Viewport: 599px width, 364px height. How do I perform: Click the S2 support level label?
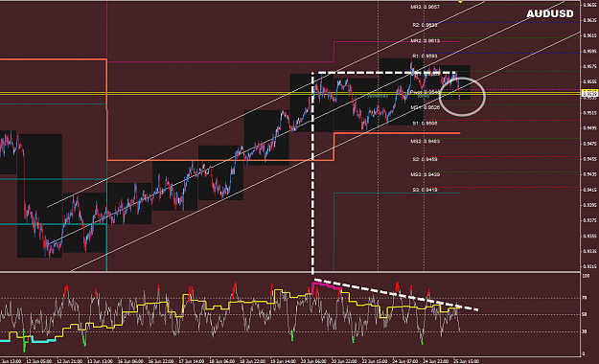[x=425, y=159]
